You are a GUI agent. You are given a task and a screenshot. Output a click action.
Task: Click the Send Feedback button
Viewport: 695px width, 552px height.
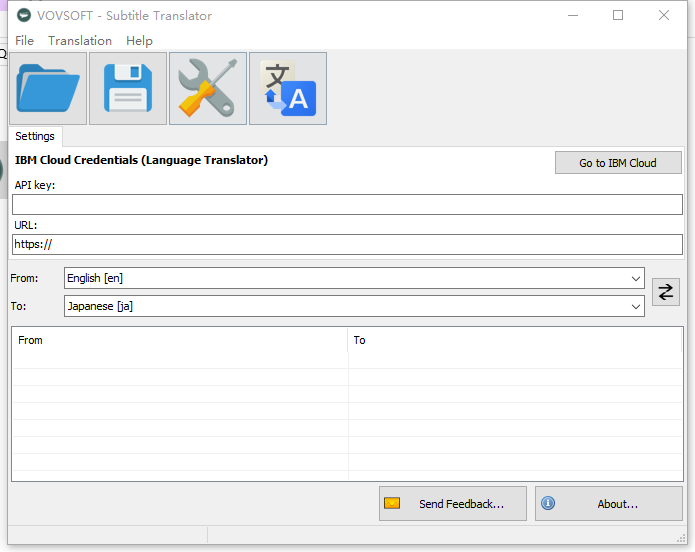coord(453,504)
